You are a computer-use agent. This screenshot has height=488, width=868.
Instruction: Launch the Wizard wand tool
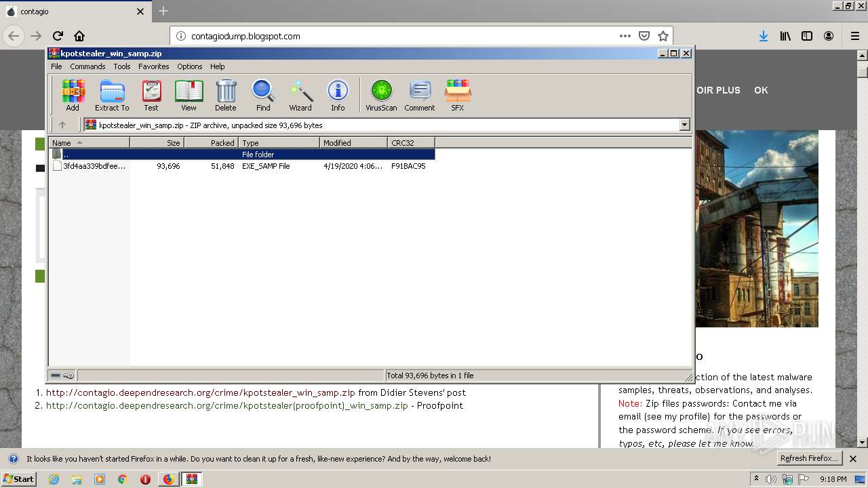300,95
